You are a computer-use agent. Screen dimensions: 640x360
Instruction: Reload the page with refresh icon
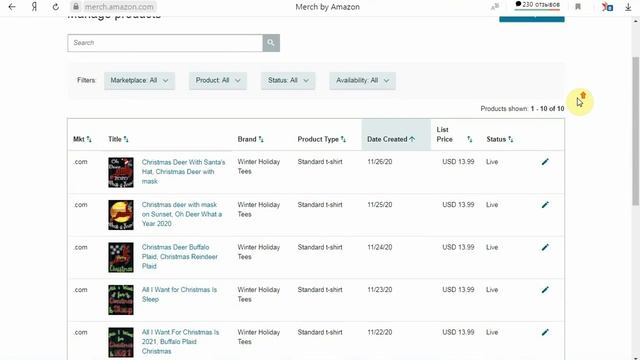coord(56,7)
